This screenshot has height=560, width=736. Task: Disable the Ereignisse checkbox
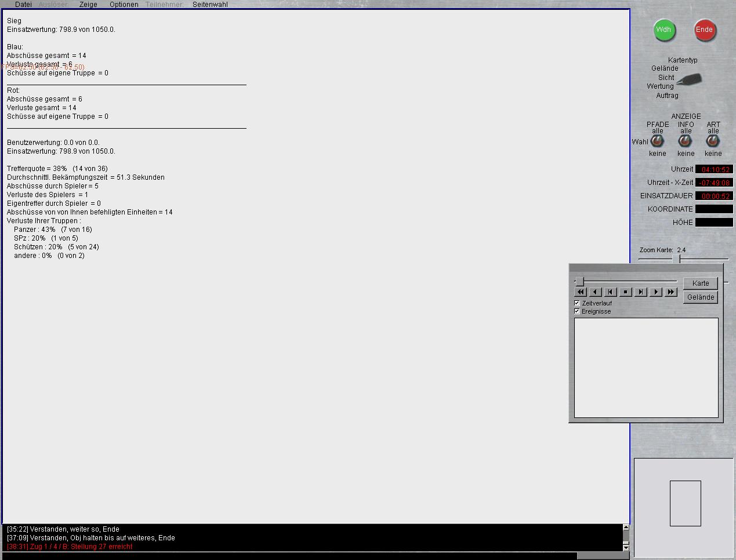click(x=577, y=311)
